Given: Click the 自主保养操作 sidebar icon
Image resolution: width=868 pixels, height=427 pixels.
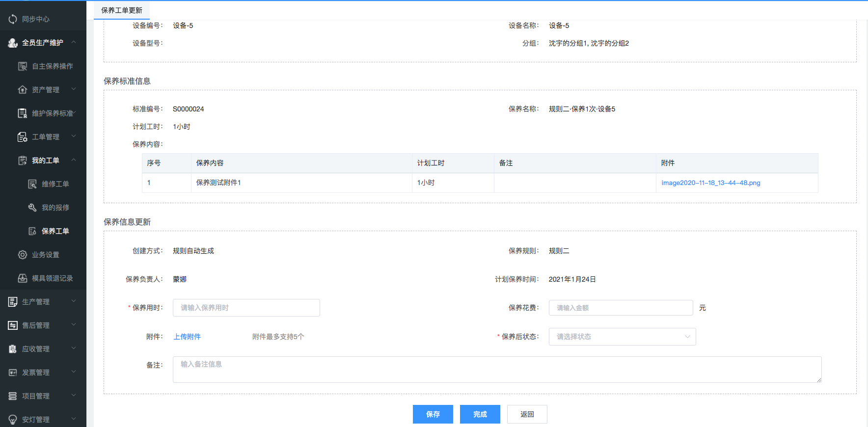Looking at the screenshot, I should click(x=23, y=66).
